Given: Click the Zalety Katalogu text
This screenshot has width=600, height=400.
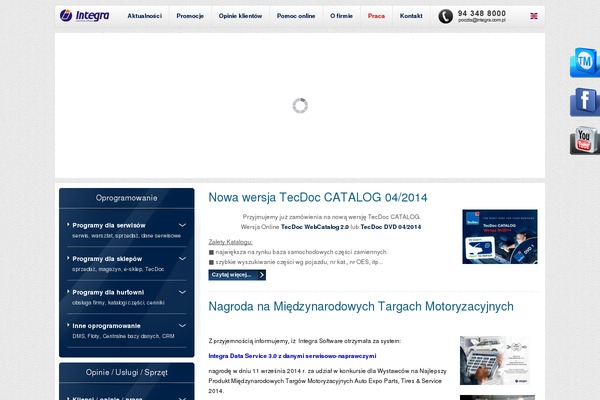Looking at the screenshot, I should [x=230, y=242].
